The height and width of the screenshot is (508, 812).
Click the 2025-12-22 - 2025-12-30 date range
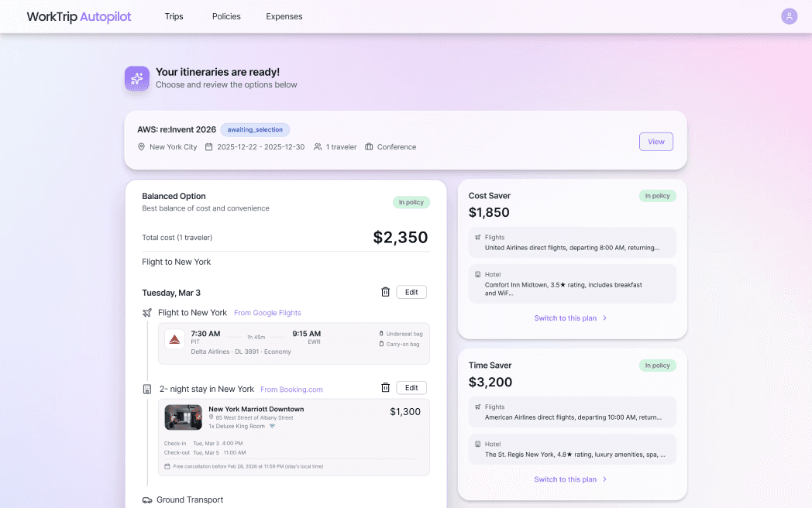tap(260, 147)
